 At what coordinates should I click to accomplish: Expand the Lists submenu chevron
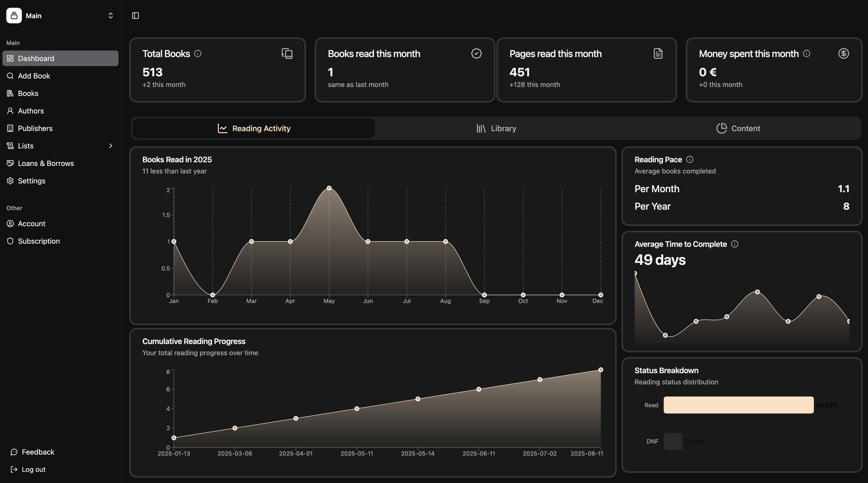tap(111, 146)
